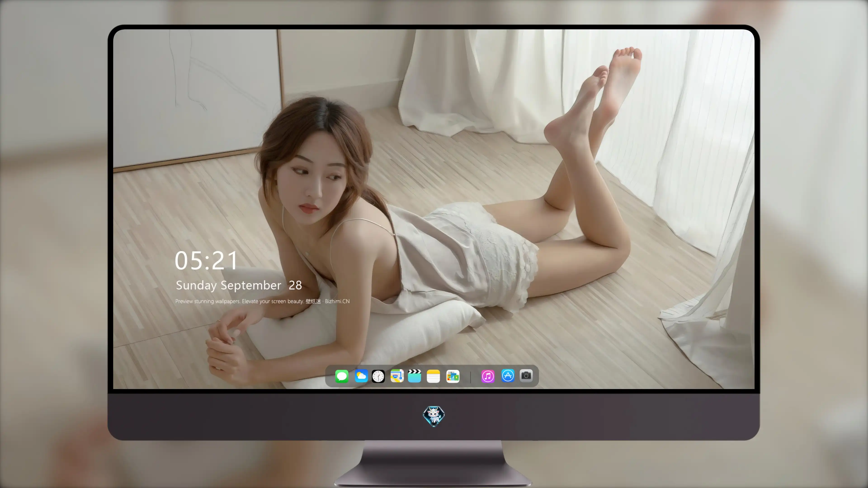Screen dimensions: 868x488
Task: Click the dragon logo on monitor chin
Action: pyautogui.click(x=434, y=416)
